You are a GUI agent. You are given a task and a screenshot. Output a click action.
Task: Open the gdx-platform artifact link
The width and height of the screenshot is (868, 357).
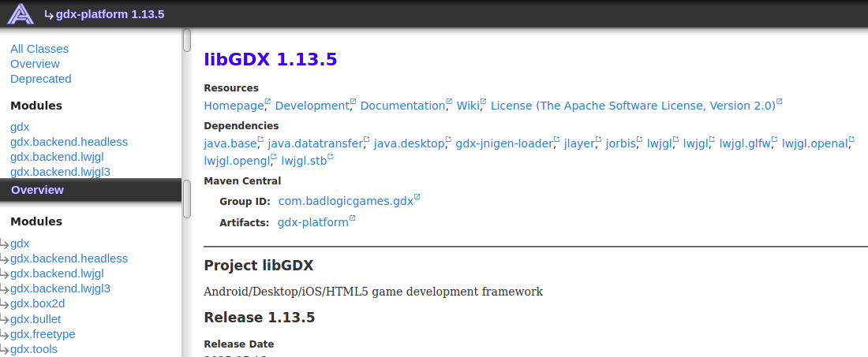[312, 222]
